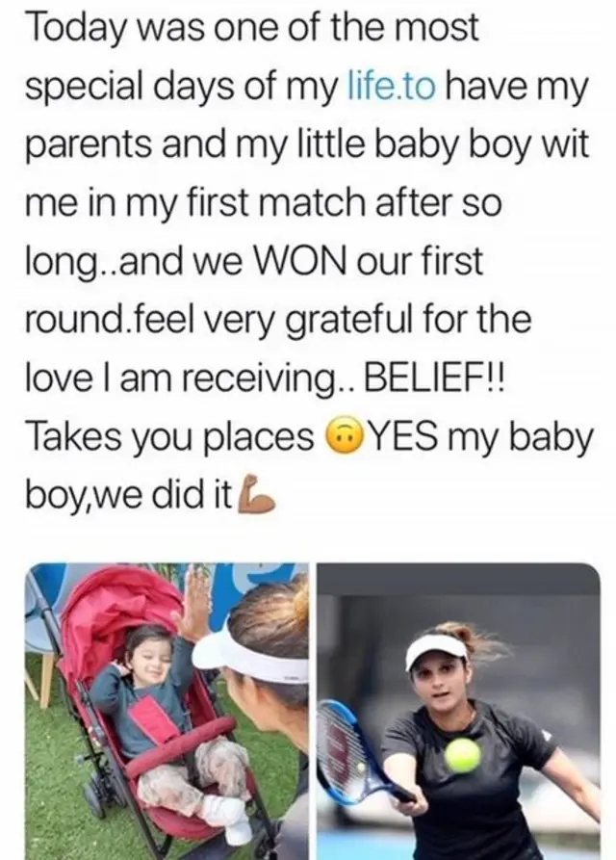Image resolution: width=616 pixels, height=860 pixels.
Task: Click the white visor in the right photo
Action: pos(436,652)
